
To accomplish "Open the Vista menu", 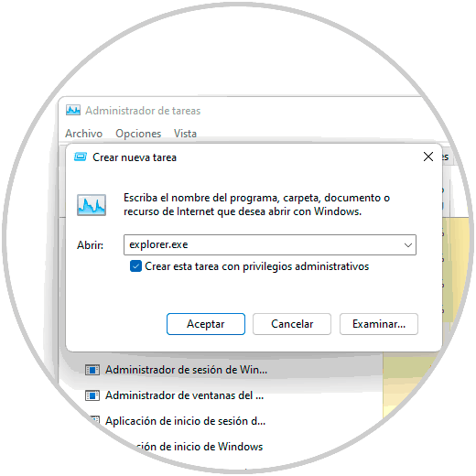I will click(185, 134).
